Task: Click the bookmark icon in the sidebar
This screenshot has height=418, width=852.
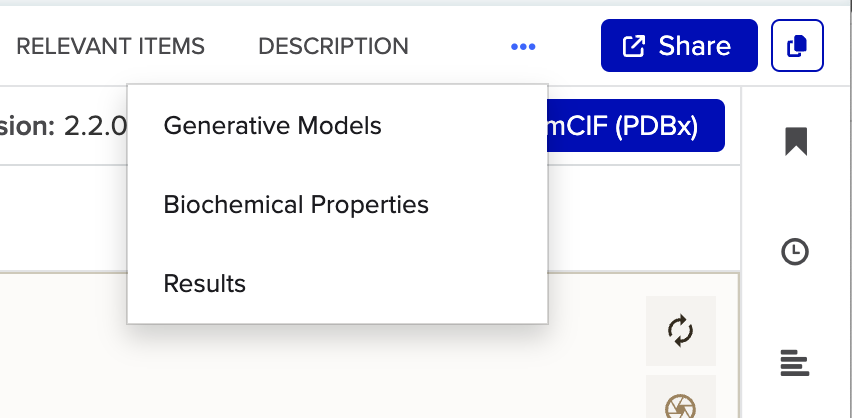Action: 796,141
